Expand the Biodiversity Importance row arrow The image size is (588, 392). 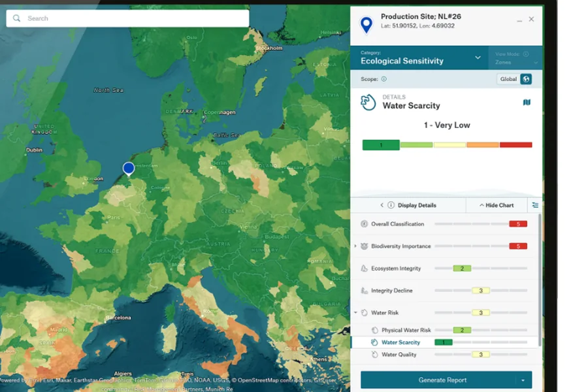click(355, 246)
